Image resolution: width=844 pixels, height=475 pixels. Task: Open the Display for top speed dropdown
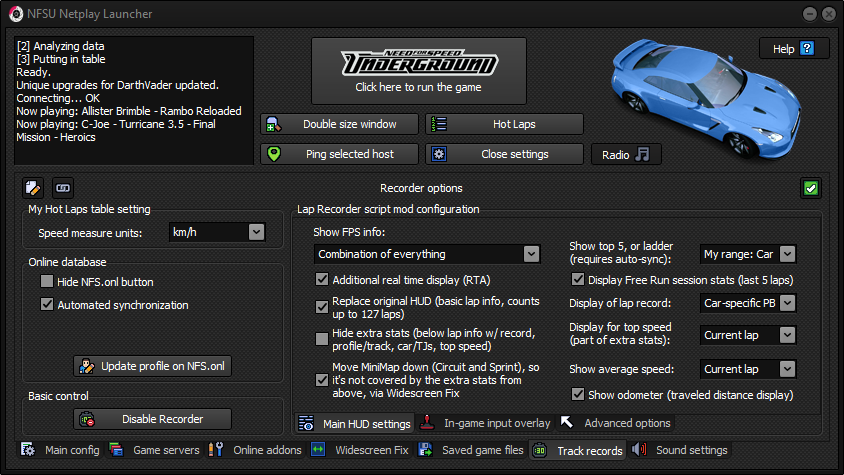pyautogui.click(x=748, y=335)
